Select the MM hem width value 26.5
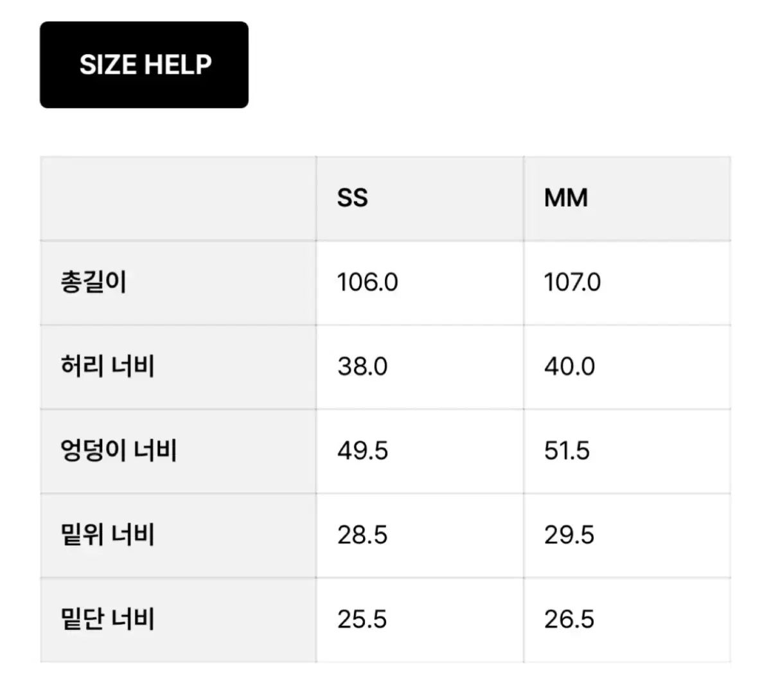The height and width of the screenshot is (700, 771). [569, 619]
